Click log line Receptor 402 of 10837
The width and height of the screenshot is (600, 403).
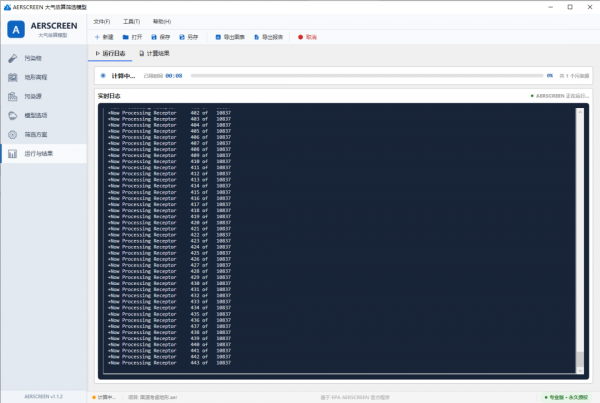pos(170,113)
